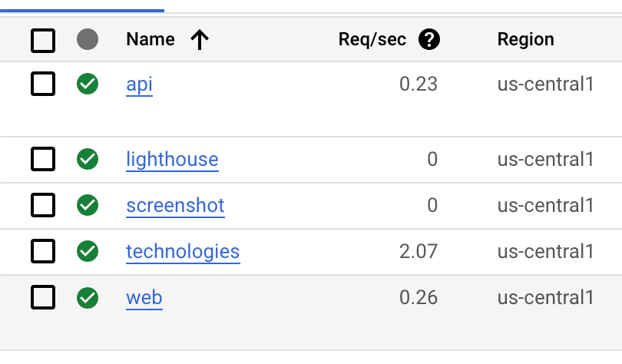
Task: Go to the screenshot service details
Action: [x=175, y=206]
